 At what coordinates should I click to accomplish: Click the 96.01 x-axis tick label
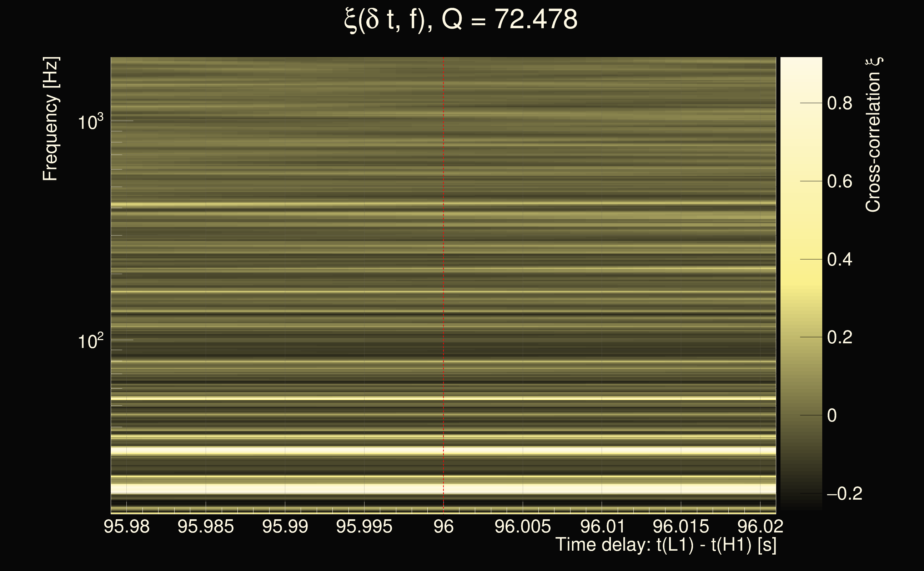pyautogui.click(x=602, y=527)
